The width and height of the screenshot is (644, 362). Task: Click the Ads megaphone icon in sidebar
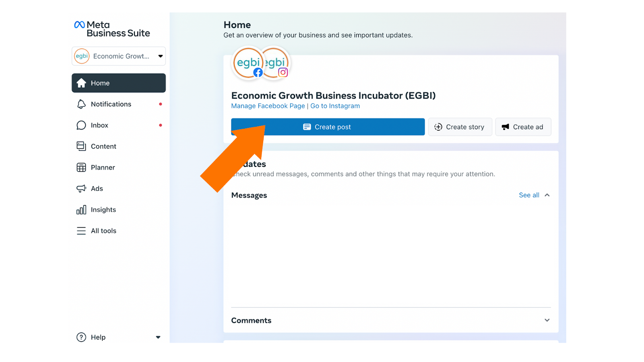[x=81, y=189]
